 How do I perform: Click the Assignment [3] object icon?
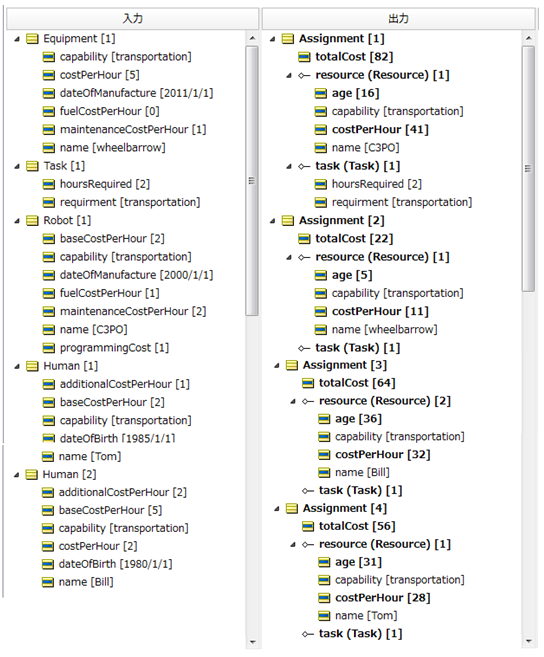click(292, 365)
